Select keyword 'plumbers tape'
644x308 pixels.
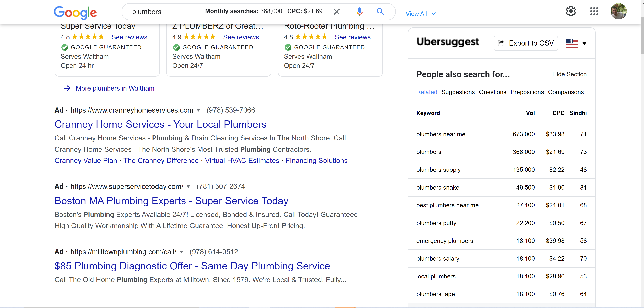coord(435,294)
